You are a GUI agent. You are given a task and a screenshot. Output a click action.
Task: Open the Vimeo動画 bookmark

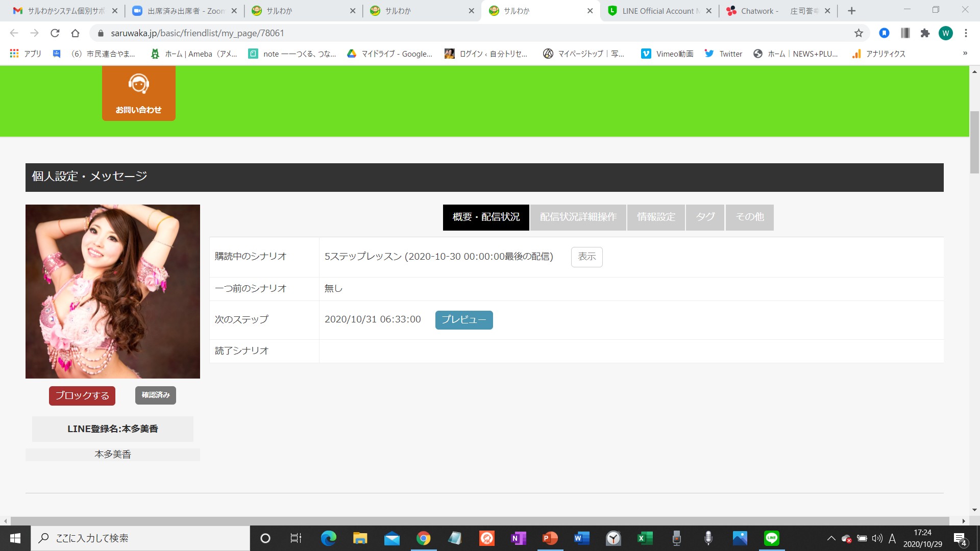pyautogui.click(x=667, y=54)
